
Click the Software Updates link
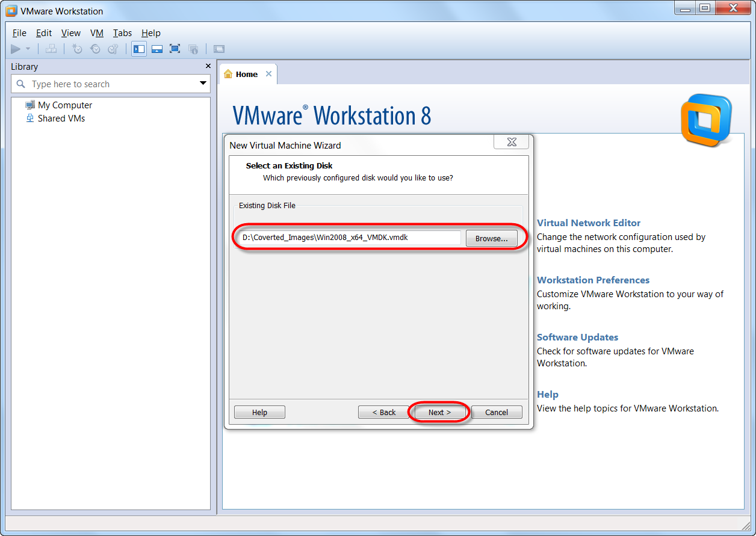point(578,337)
